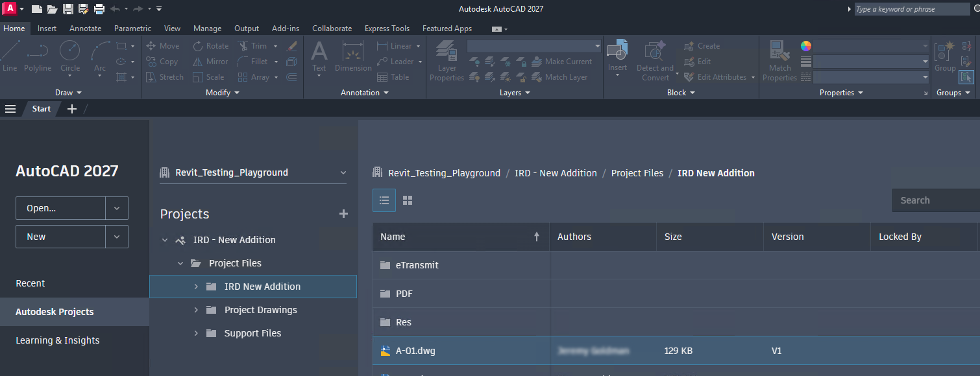Add a new project with plus icon
Image resolution: width=980 pixels, height=376 pixels.
tap(344, 214)
